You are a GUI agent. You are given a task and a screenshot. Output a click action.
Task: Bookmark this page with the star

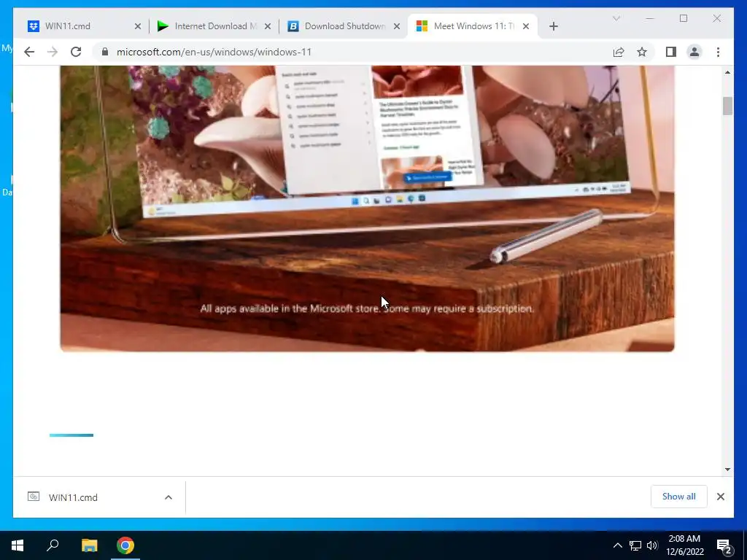pyautogui.click(x=642, y=52)
